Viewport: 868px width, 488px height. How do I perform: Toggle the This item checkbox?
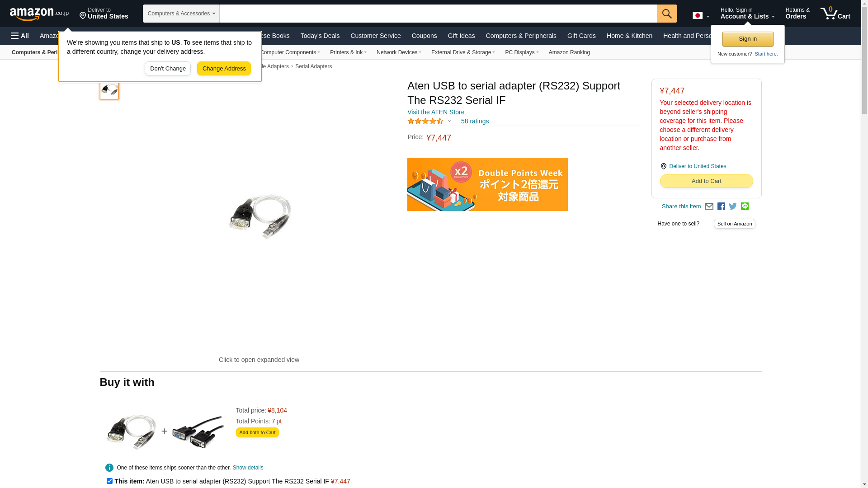[x=109, y=481]
